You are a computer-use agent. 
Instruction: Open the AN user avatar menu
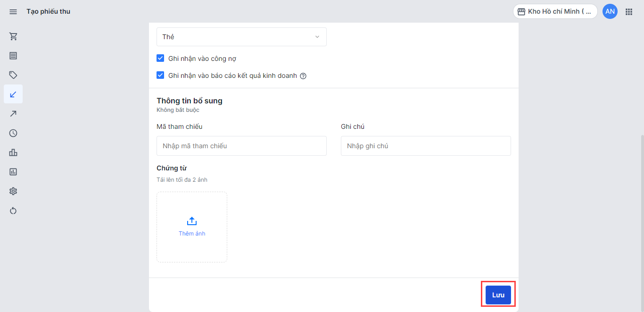point(610,11)
